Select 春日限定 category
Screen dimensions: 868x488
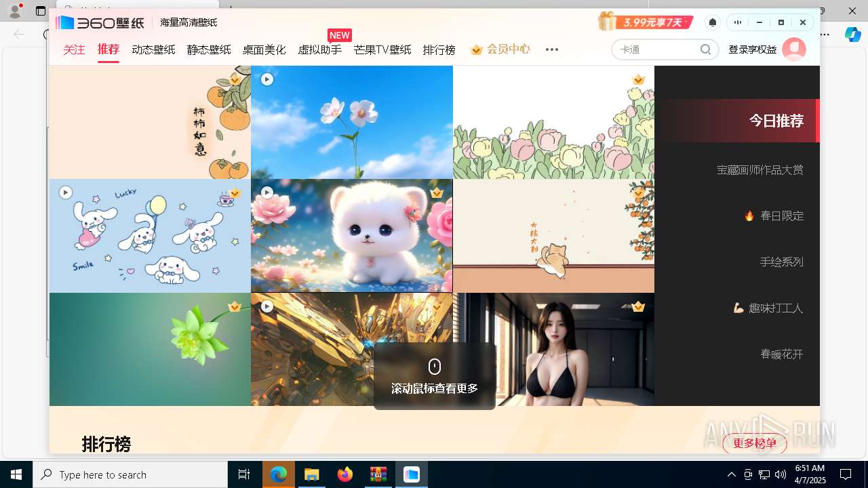tap(774, 216)
